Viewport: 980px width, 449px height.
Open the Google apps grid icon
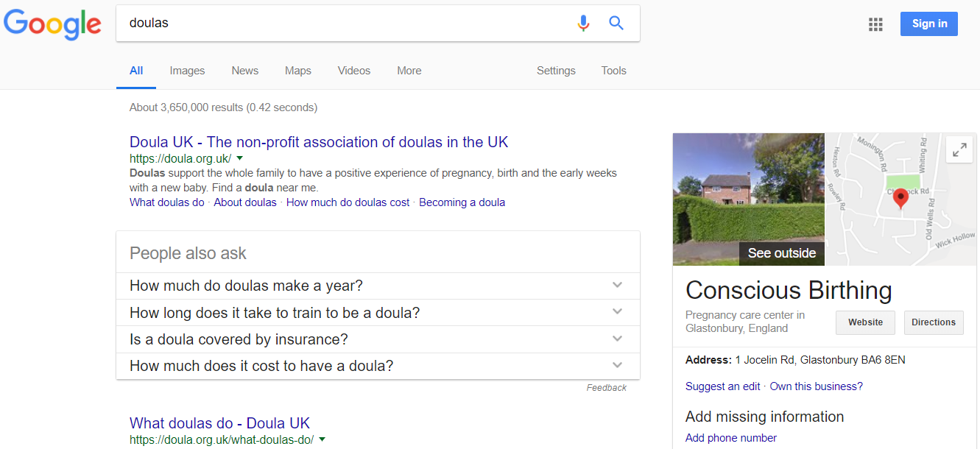pos(875,24)
